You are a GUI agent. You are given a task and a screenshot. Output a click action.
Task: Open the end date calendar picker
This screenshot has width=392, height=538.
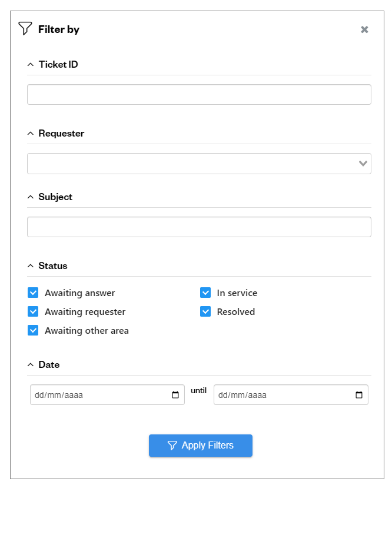(x=359, y=395)
